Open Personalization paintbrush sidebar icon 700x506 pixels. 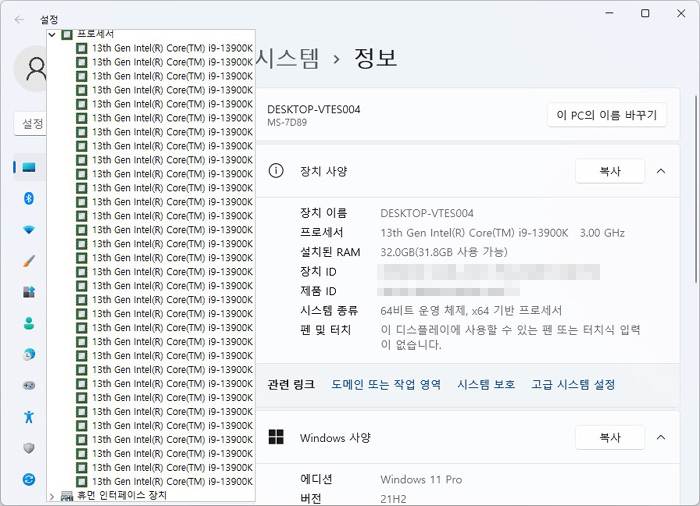tap(29, 261)
